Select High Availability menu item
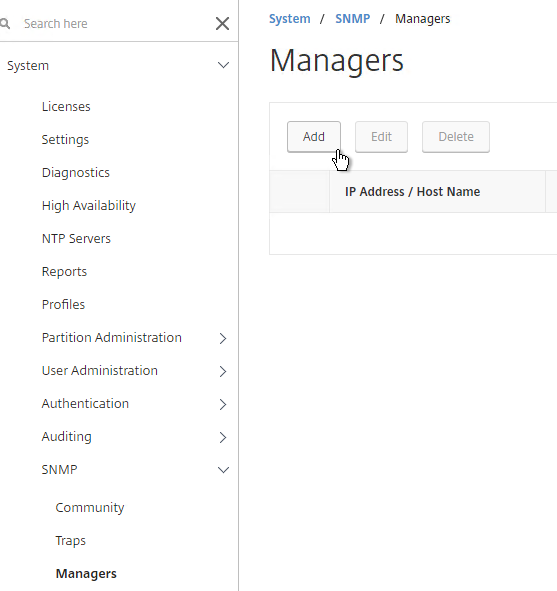 coord(89,206)
